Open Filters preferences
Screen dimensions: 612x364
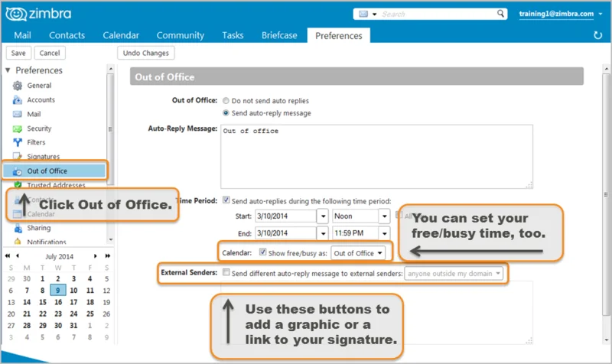pos(36,142)
